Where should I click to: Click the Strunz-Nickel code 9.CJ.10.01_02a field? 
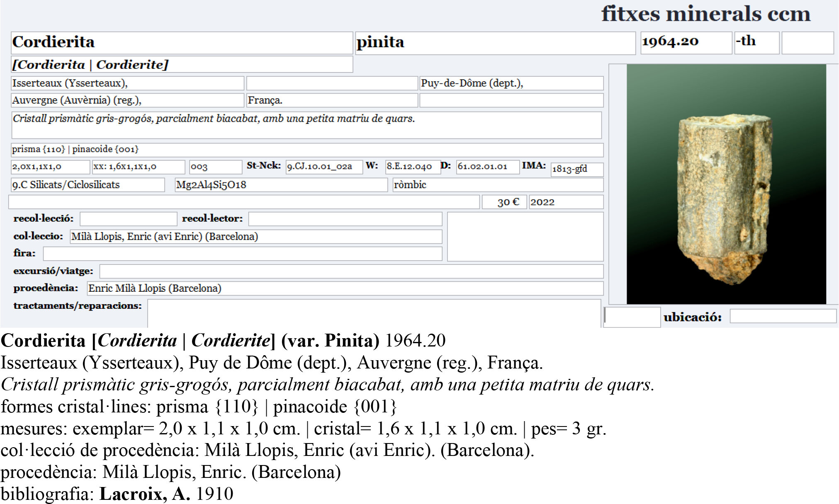324,167
